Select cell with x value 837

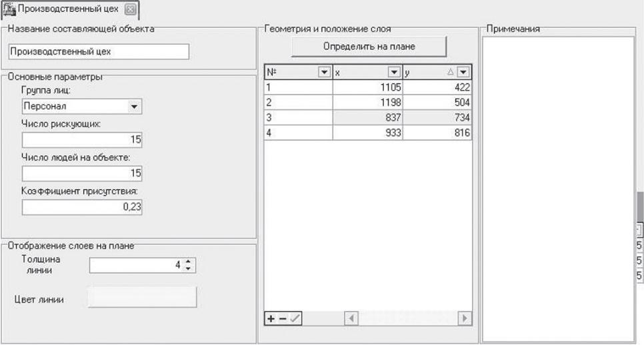tap(367, 118)
